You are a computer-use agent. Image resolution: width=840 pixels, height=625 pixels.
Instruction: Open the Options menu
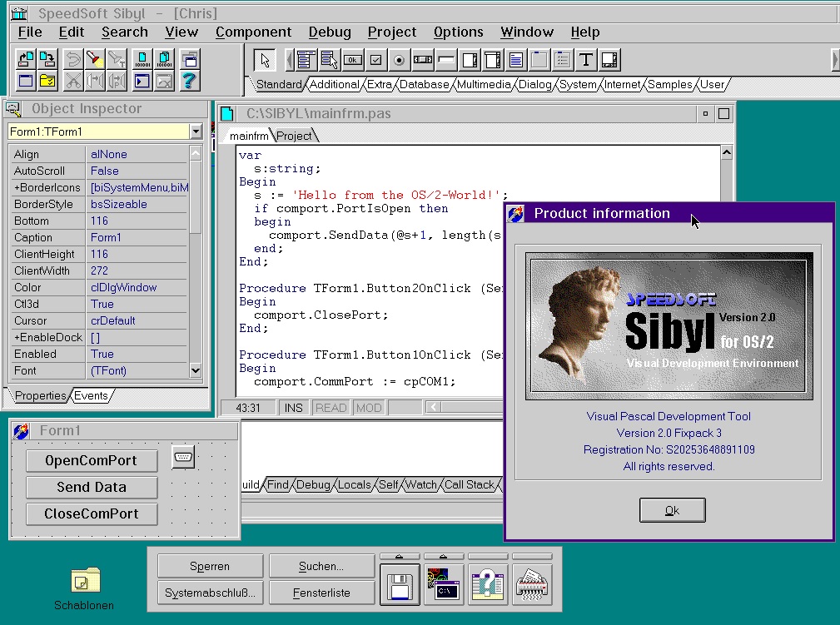458,32
